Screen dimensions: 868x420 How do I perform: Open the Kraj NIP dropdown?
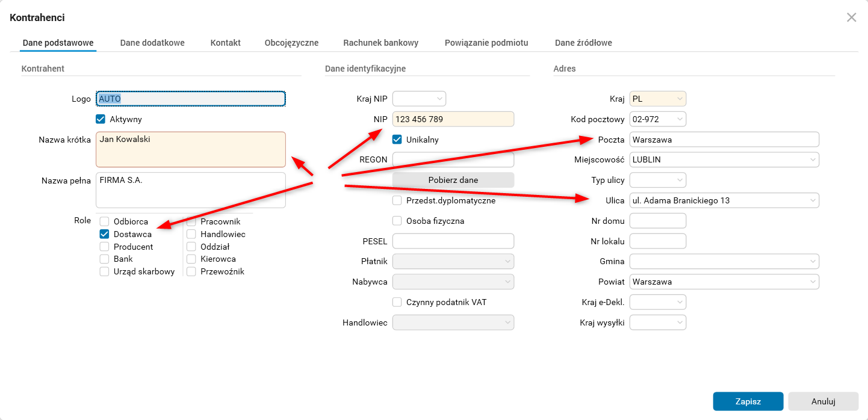pos(439,99)
